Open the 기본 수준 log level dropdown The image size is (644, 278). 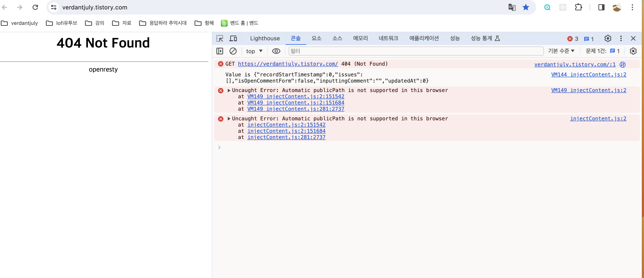(x=561, y=51)
